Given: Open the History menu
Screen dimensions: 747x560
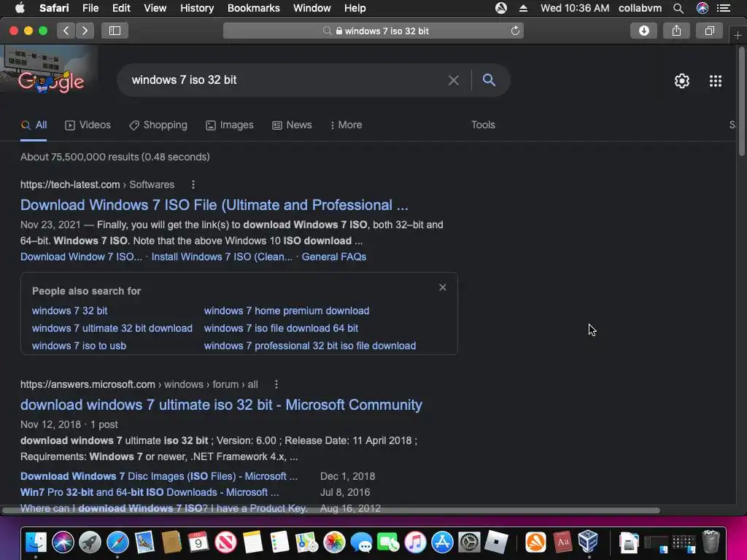Looking at the screenshot, I should (197, 8).
